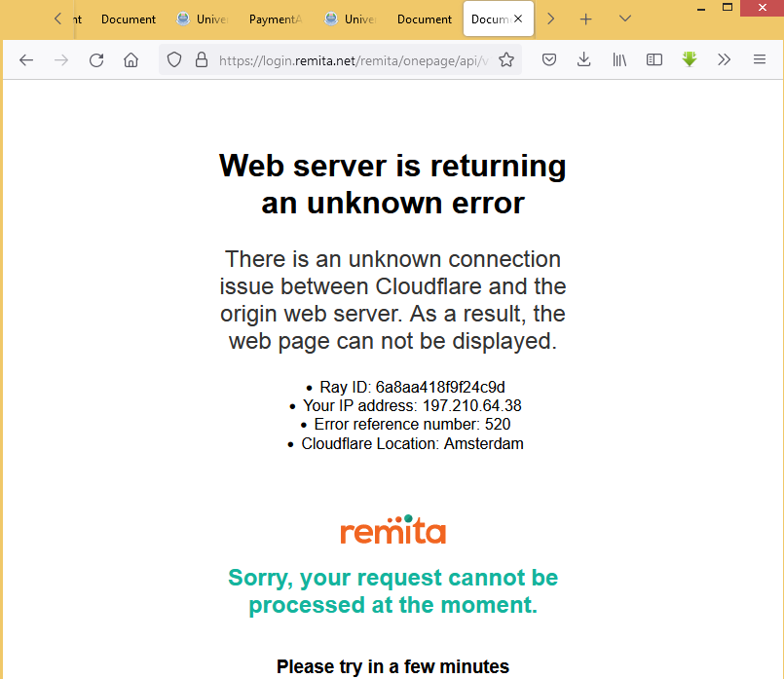Close the active Document tab

(518, 19)
